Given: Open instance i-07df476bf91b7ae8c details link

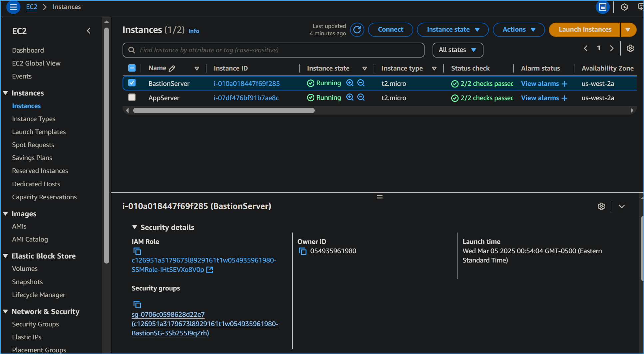Looking at the screenshot, I should click(246, 97).
